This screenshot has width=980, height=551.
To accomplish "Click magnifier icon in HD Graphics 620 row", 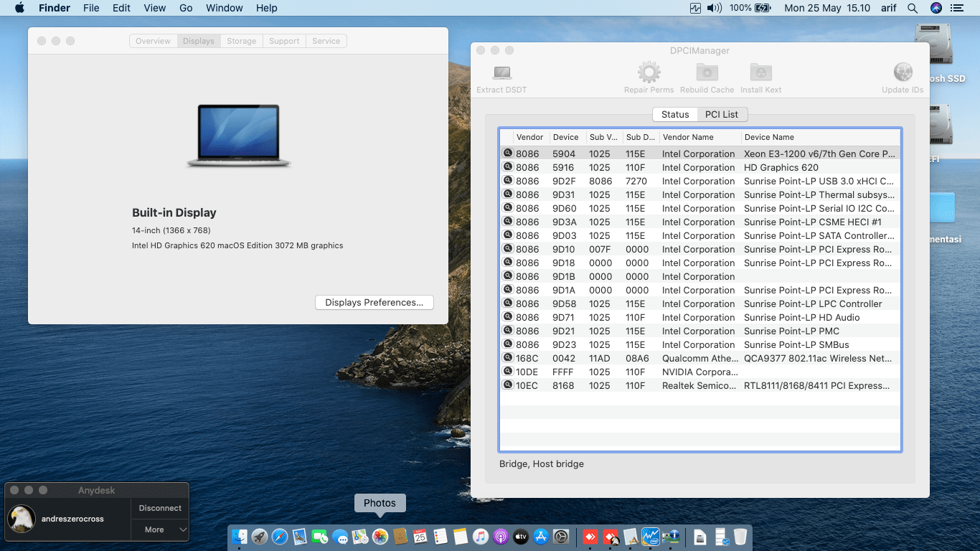I will click(x=507, y=167).
